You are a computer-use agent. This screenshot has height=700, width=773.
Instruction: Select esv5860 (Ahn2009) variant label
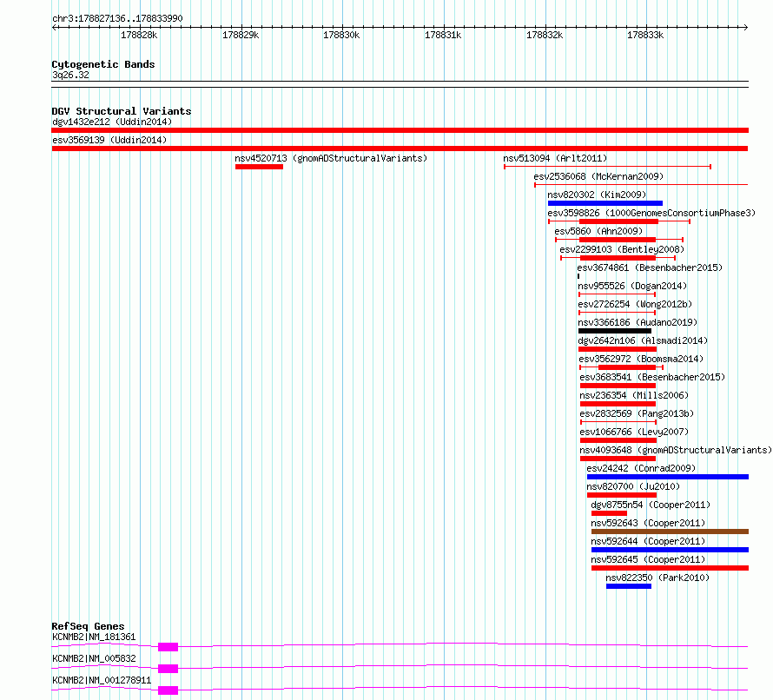598,231
